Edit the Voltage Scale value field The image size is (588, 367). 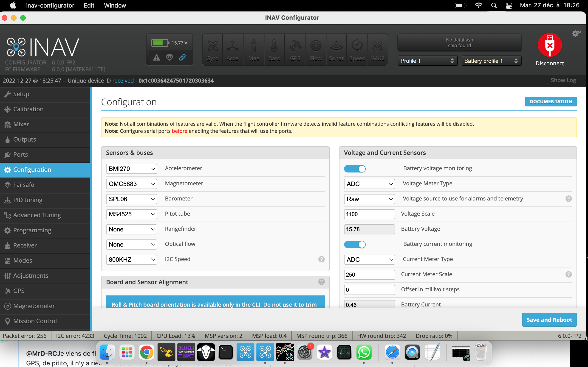tap(369, 214)
